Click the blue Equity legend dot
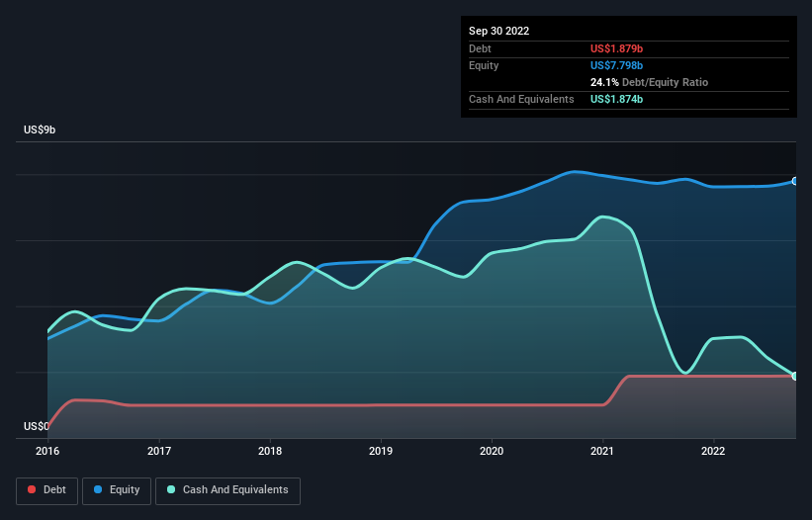Viewport: 812px width, 520px height. [98, 489]
